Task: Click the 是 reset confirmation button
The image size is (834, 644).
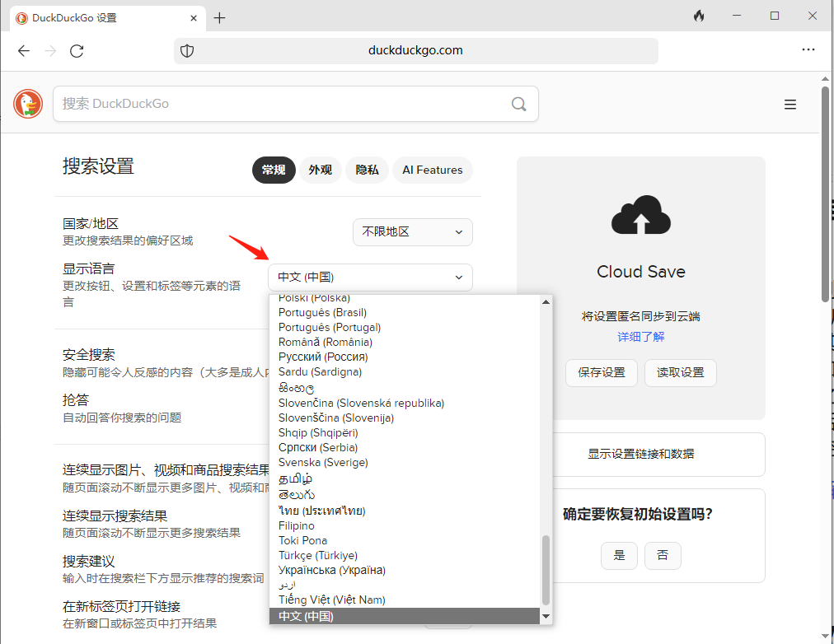Action: coord(619,555)
